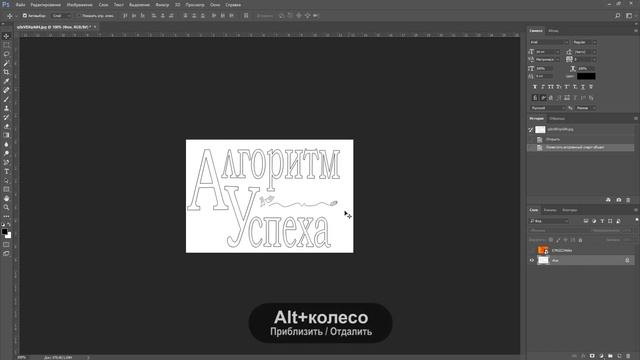Open anti-aliasing method dropdown
This screenshot has width=640, height=360.
click(x=586, y=108)
